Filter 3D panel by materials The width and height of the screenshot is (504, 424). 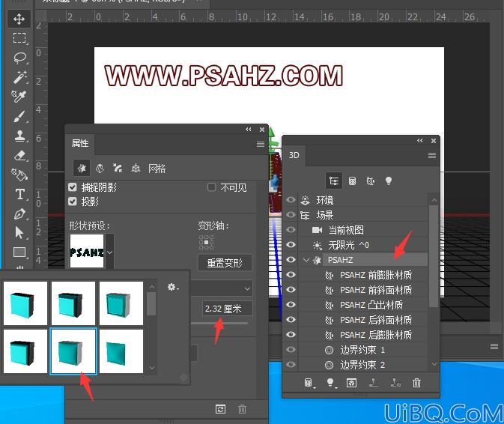point(371,181)
